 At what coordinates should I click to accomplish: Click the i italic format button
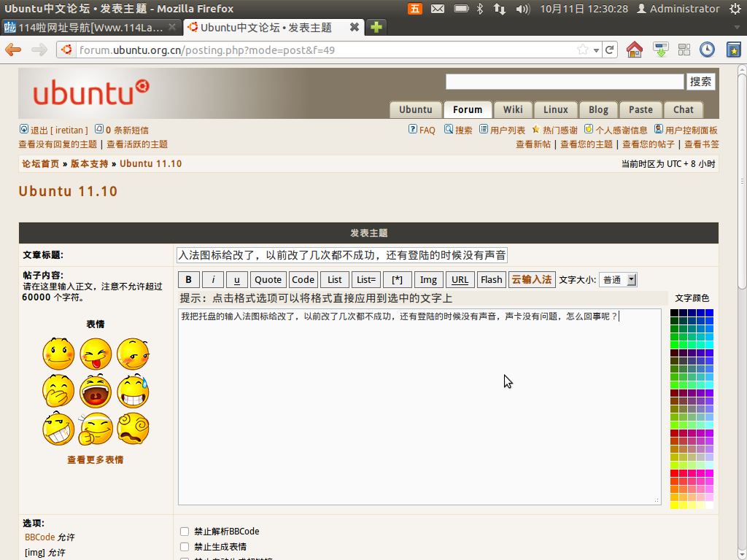[213, 279]
